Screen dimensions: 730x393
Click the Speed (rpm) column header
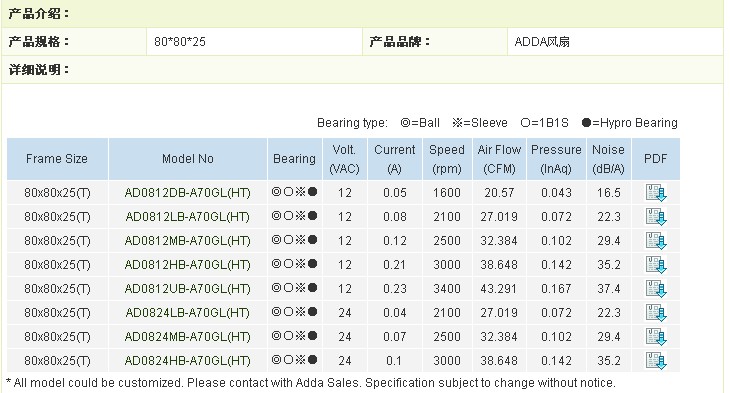tap(447, 159)
